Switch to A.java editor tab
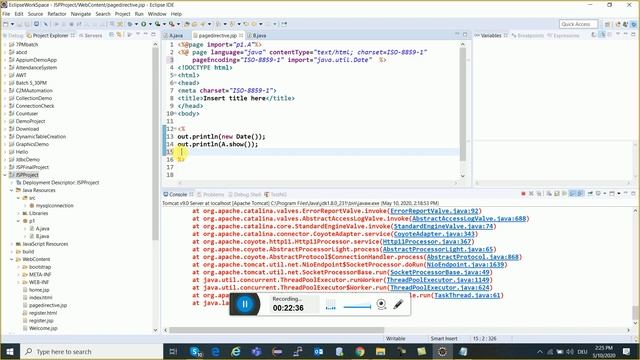This screenshot has height=360, width=640. click(x=176, y=36)
